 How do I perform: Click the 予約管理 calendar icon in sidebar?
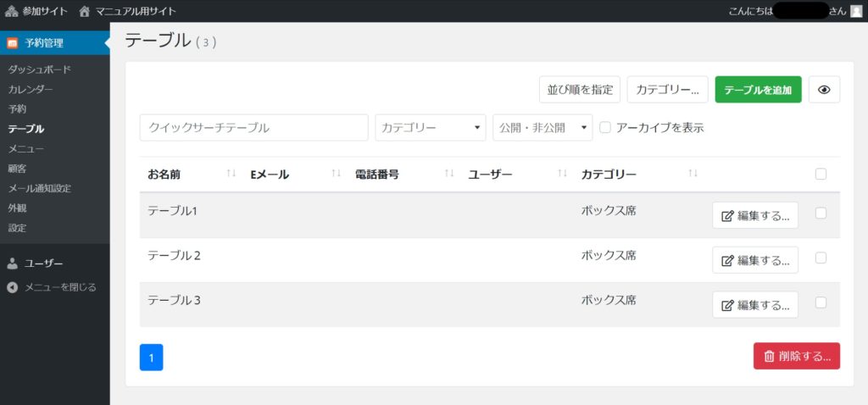(x=12, y=42)
